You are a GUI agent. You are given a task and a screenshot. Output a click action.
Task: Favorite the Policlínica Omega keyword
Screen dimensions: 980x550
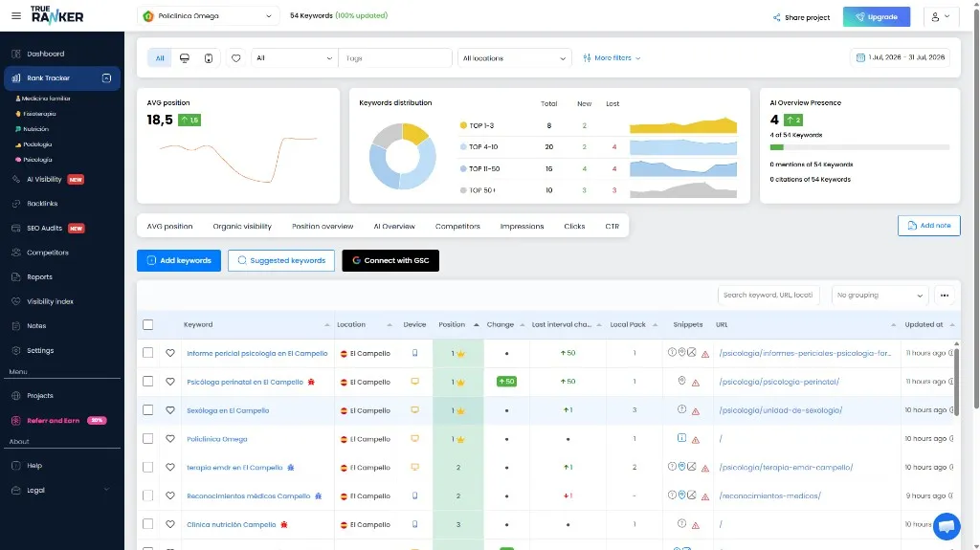pyautogui.click(x=170, y=439)
